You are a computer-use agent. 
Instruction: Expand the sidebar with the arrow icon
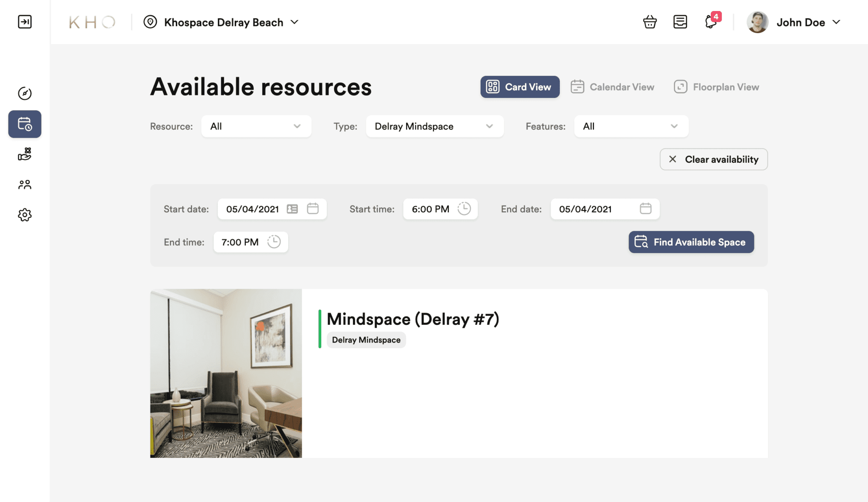[x=25, y=22]
